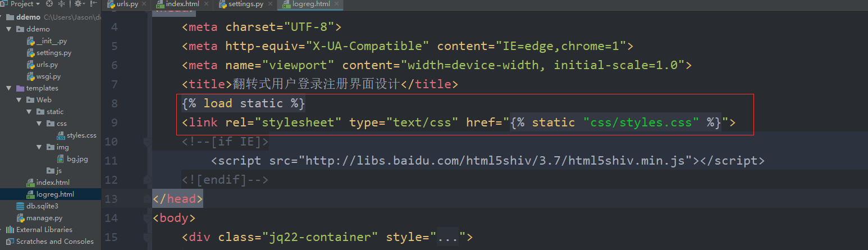Select the logreg.html tab
Viewport: 868px width, 250px height.
pyautogui.click(x=311, y=4)
